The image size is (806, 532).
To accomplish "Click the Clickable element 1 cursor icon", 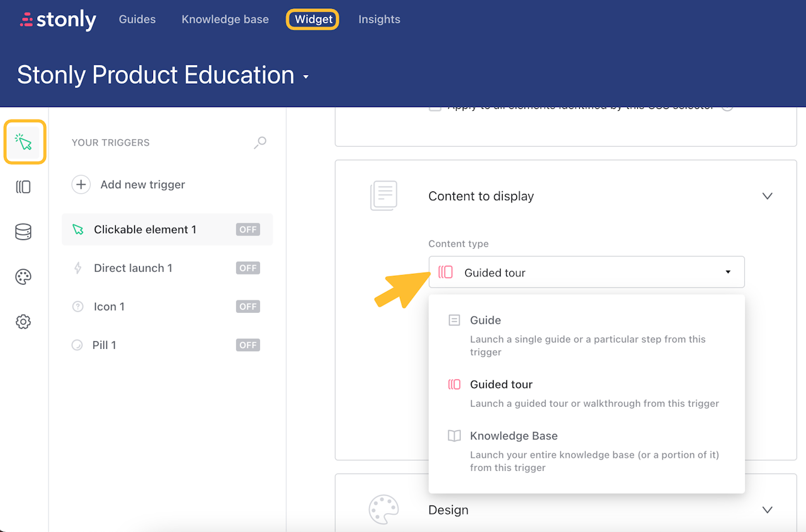I will point(78,230).
